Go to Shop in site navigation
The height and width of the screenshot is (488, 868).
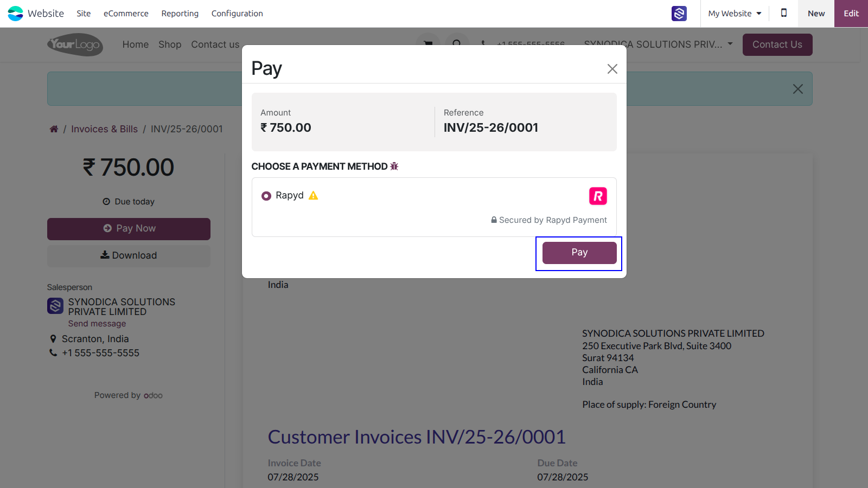[170, 44]
